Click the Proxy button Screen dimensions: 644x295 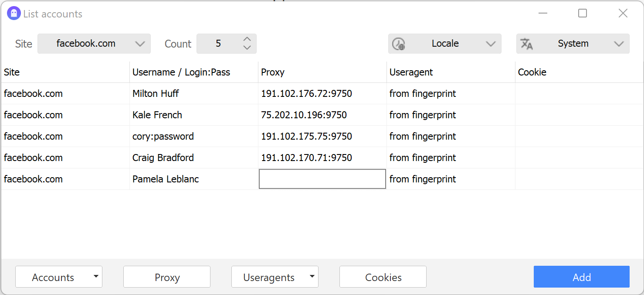click(x=166, y=277)
